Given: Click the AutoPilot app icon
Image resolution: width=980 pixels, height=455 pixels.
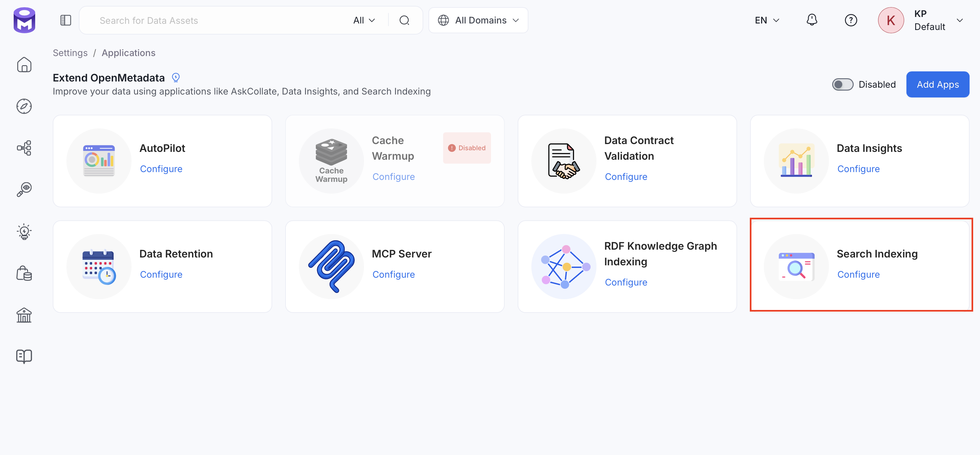Looking at the screenshot, I should point(99,161).
